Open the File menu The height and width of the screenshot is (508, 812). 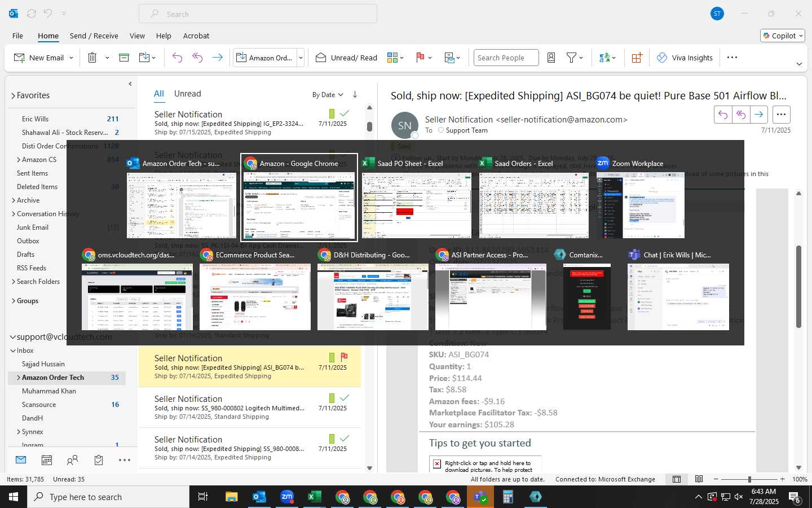click(x=17, y=36)
